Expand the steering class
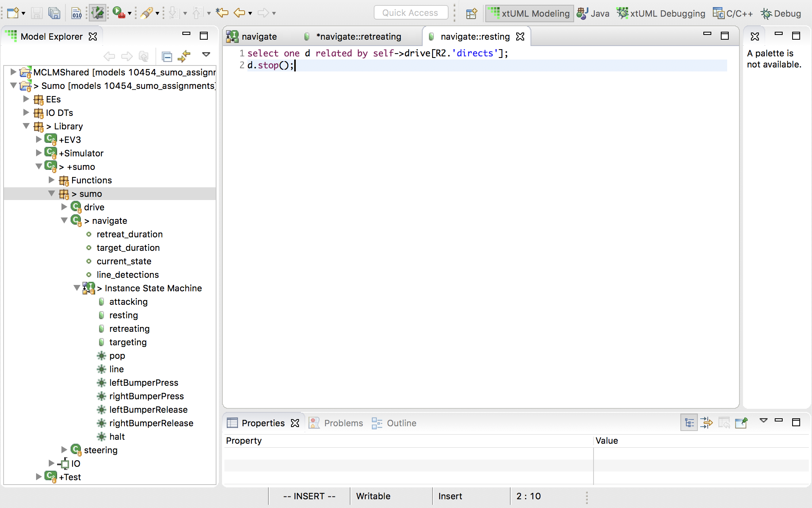Image resolution: width=812 pixels, height=508 pixels. coord(64,450)
